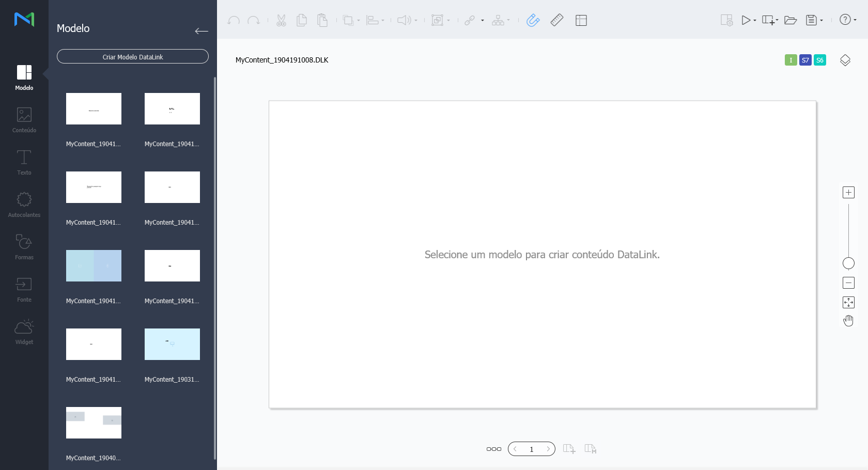Switch to the Fonte tab
The height and width of the screenshot is (470, 868).
24,289
